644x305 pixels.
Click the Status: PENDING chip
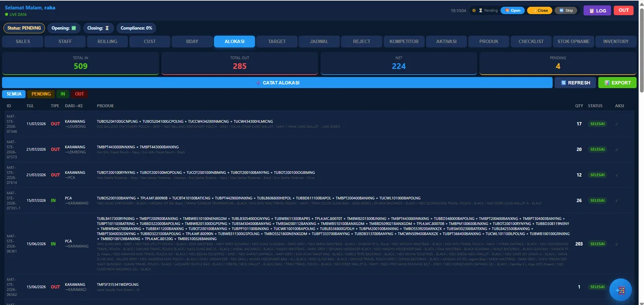24,28
